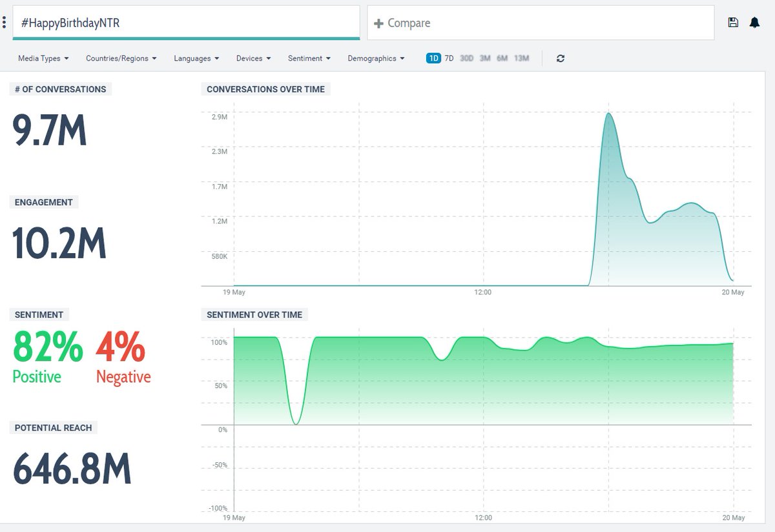
Task: Click the 646.8M potential reach value
Action: click(x=72, y=468)
